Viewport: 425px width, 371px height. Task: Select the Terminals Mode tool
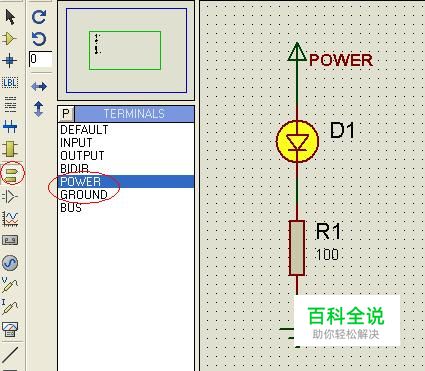pos(12,173)
